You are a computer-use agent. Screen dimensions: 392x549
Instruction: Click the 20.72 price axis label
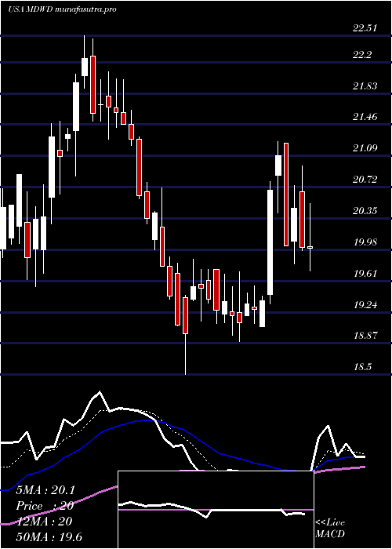[x=365, y=180]
